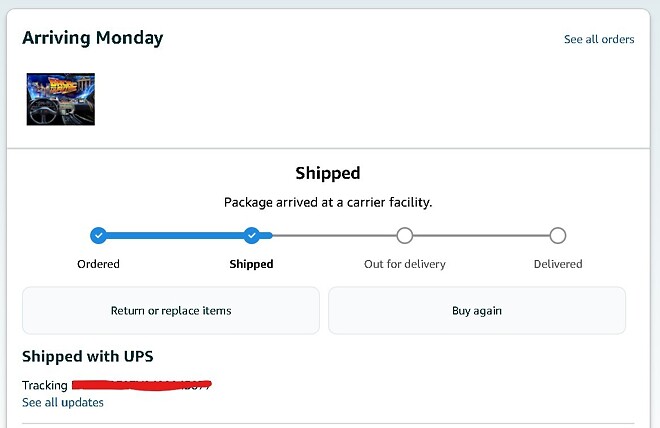
Task: Click the Package arrived at carrier facility message
Action: pyautogui.click(x=328, y=202)
